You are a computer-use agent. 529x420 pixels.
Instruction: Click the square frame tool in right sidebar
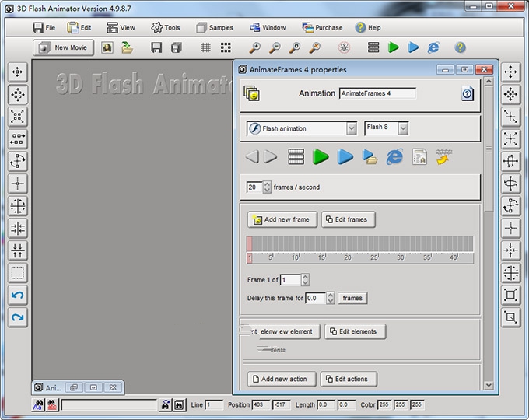pos(510,296)
